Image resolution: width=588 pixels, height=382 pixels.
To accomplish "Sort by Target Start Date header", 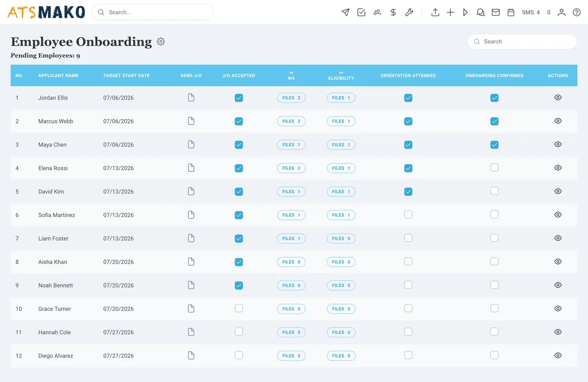I will (x=126, y=75).
